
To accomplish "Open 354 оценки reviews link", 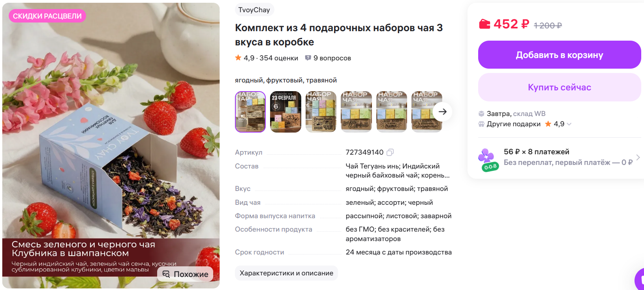I will tap(279, 58).
